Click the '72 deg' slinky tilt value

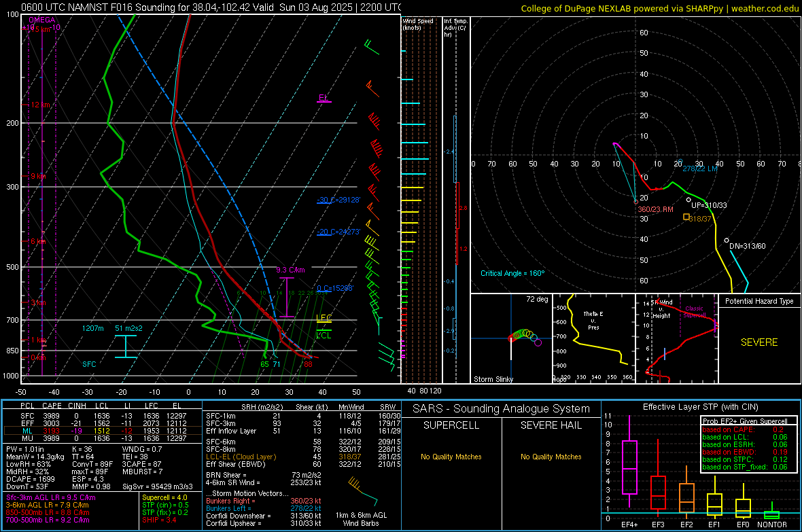537,299
